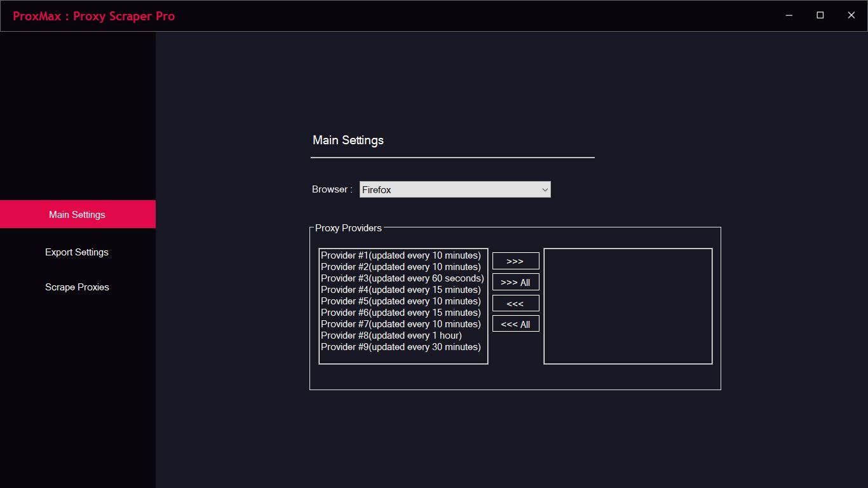Screen dimensions: 868x488
Task: Select Provider #1 in the list
Action: pos(400,255)
